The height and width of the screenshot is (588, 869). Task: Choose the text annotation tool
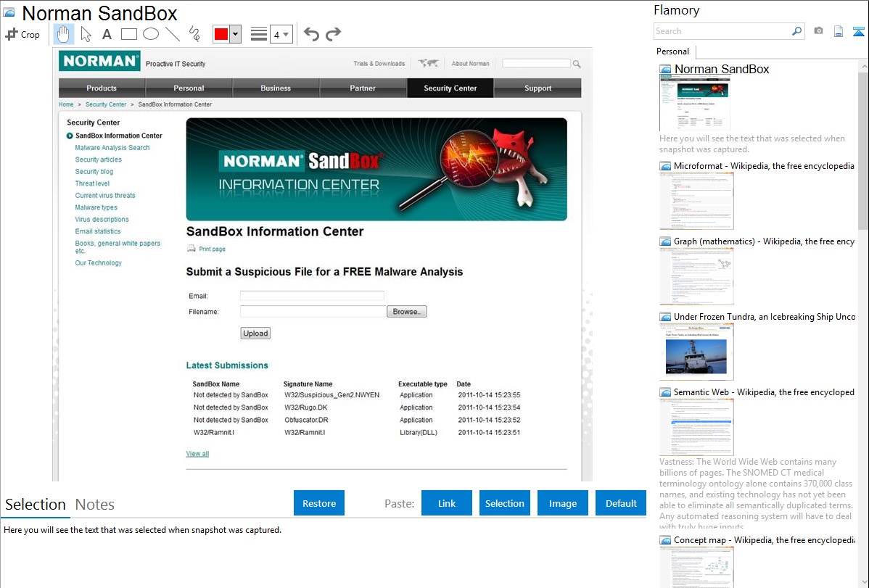[107, 34]
